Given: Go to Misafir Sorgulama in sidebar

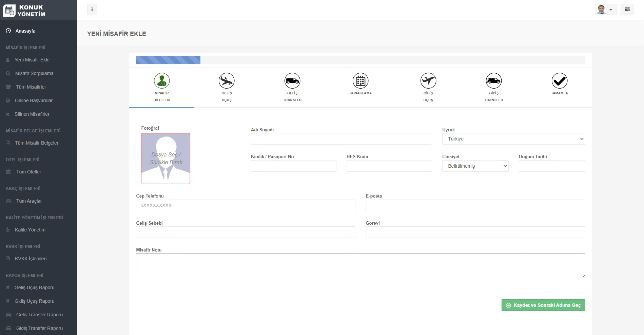Looking at the screenshot, I should [x=34, y=73].
